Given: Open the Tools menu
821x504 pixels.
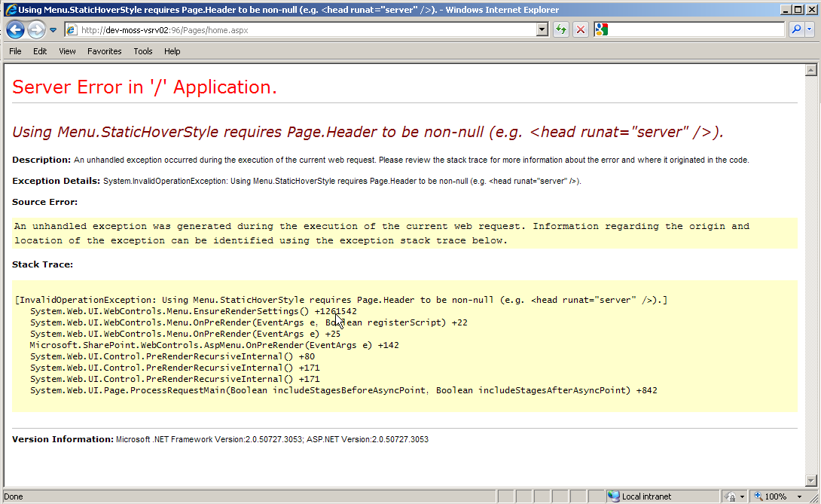Looking at the screenshot, I should [142, 51].
